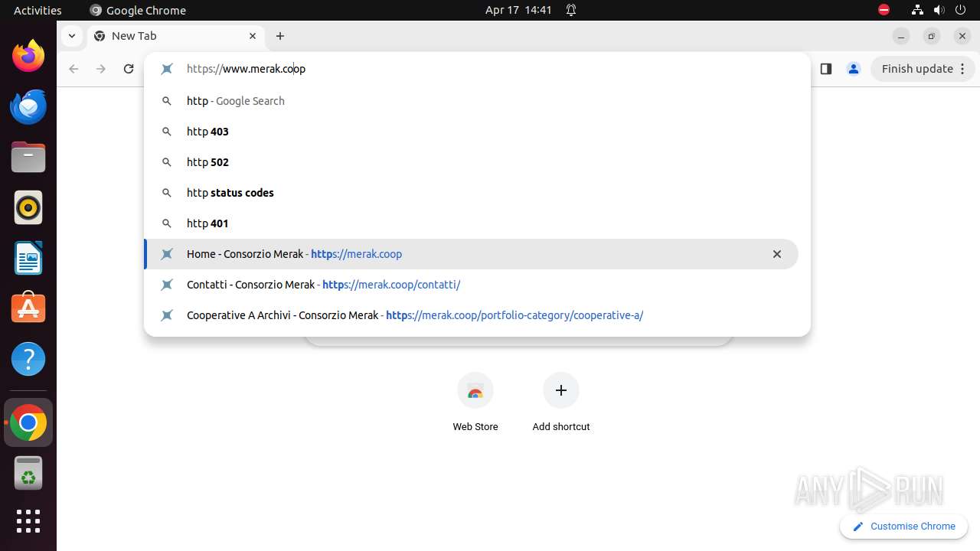Open LibreOffice Writer from the dock
This screenshot has height=551, width=980.
point(28,258)
